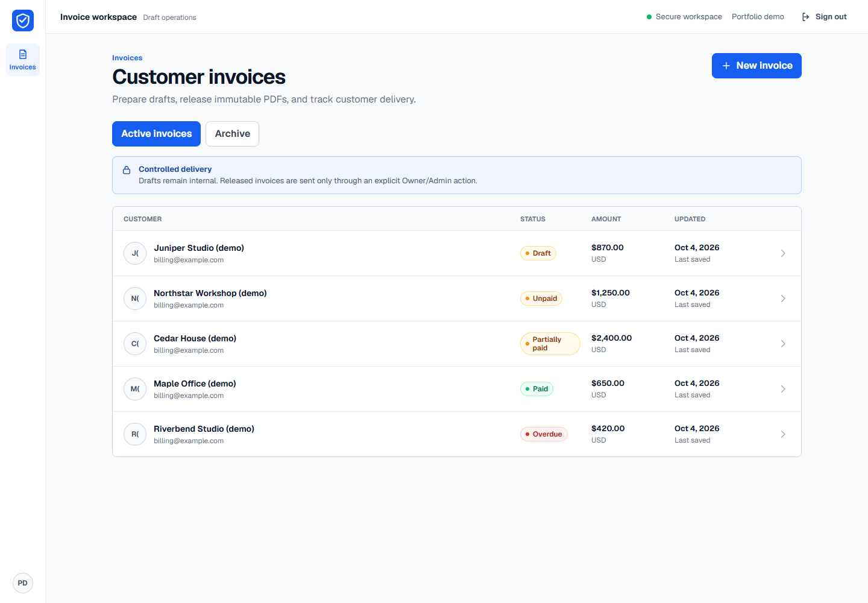Click the Sign out arrow icon
Image resolution: width=868 pixels, height=603 pixels.
pyautogui.click(x=806, y=17)
